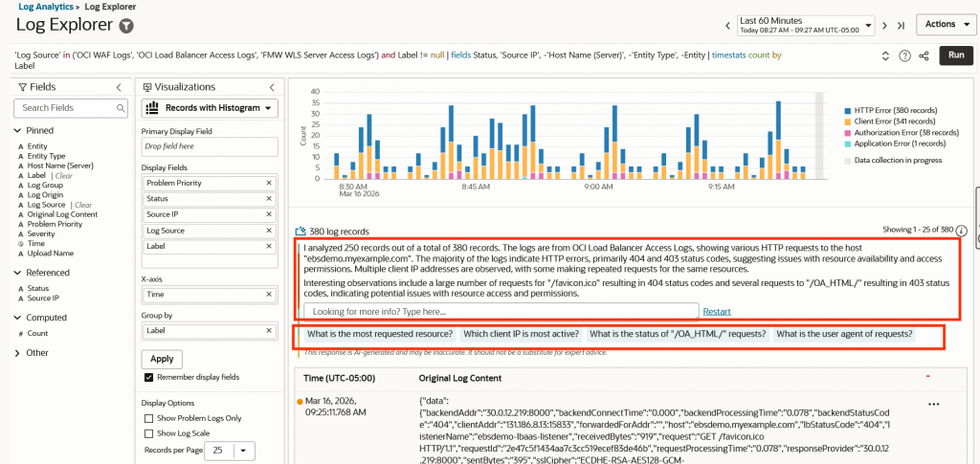Viewport: 980px width, 464px height.
Task: Jump to latest time range icon
Action: tap(901, 26)
